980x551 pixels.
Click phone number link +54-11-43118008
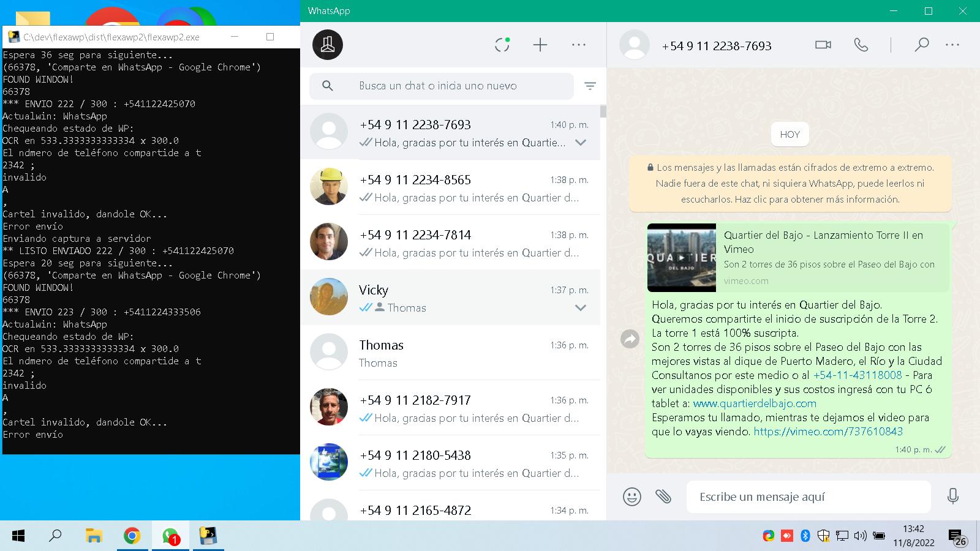pyautogui.click(x=858, y=375)
